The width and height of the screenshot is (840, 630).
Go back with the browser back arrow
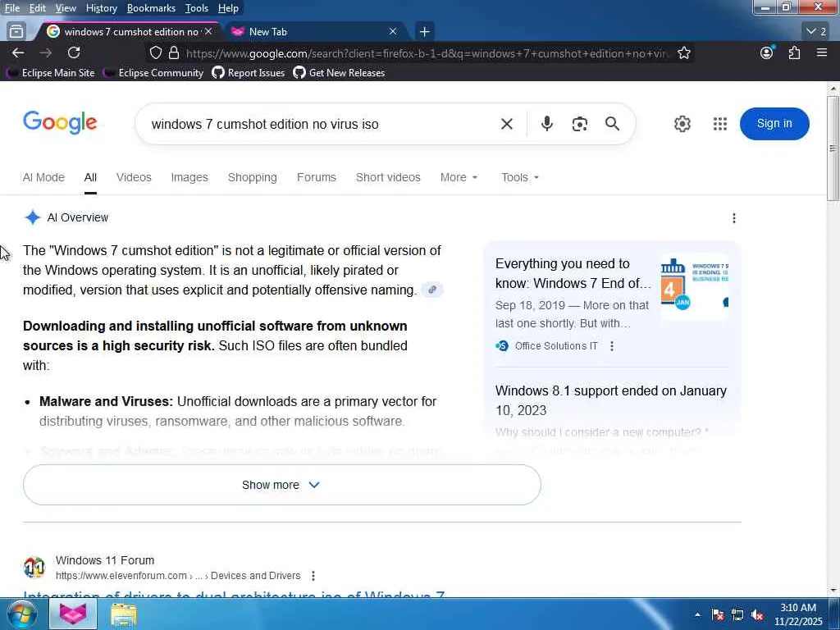coord(18,52)
